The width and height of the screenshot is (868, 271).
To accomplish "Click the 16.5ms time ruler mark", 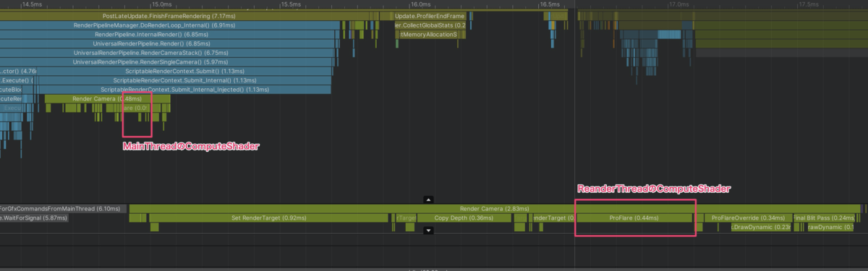I will pyautogui.click(x=550, y=4).
